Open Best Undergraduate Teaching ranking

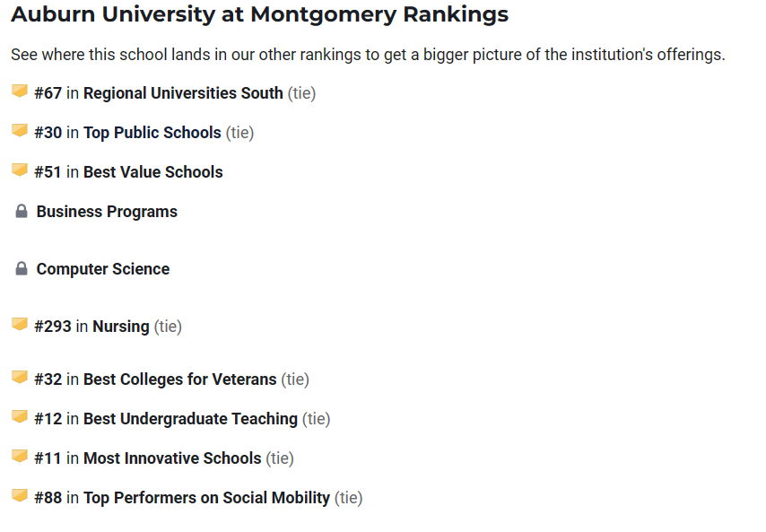pos(190,419)
